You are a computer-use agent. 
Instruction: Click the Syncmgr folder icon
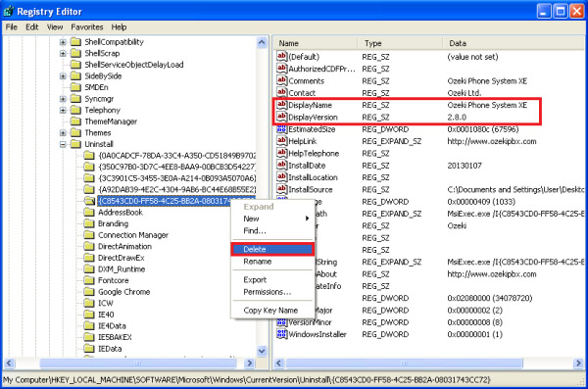(76, 99)
